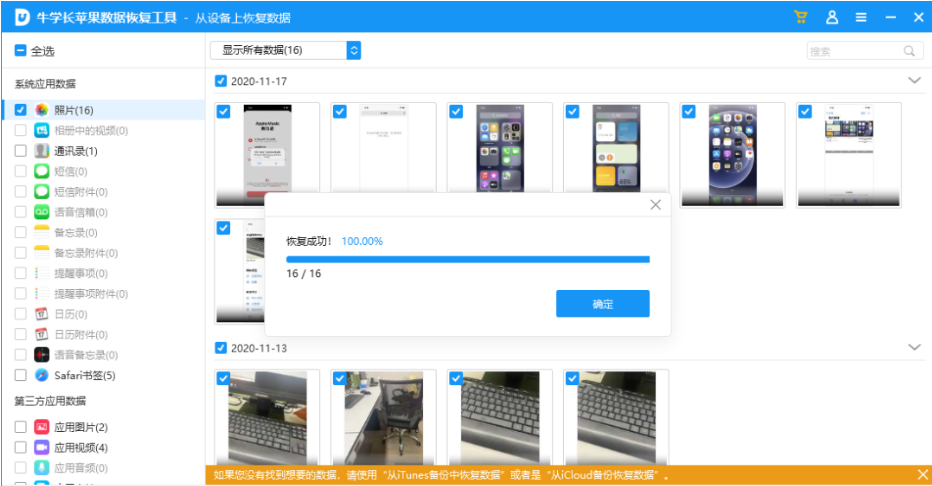
Task: Click the Voice Memos icon (语音备忘录)
Action: click(x=42, y=355)
